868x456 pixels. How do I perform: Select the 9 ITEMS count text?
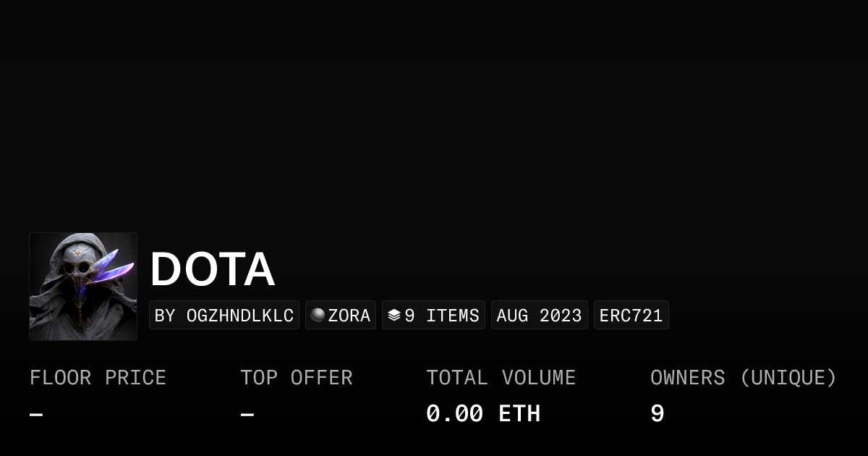point(442,316)
